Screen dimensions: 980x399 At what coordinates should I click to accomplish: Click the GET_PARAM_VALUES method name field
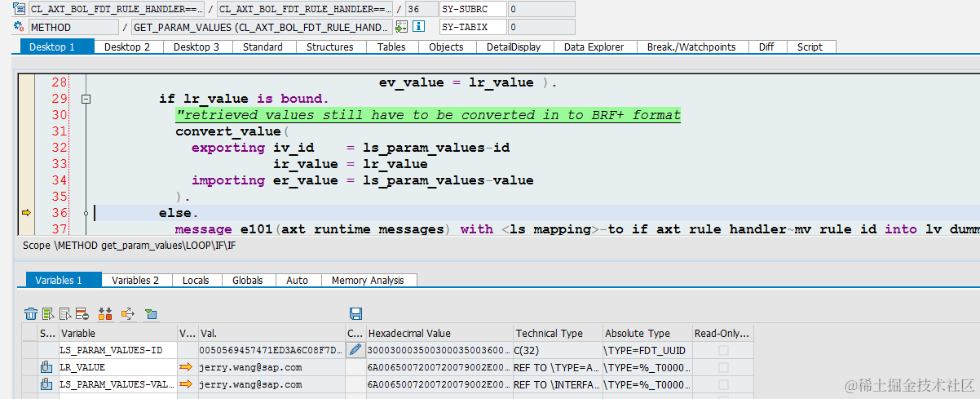[261, 27]
